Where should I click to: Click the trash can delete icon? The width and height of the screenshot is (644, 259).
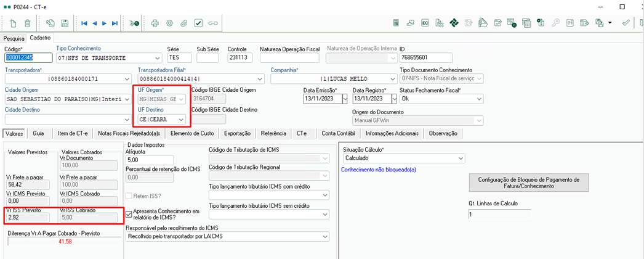[x=28, y=23]
